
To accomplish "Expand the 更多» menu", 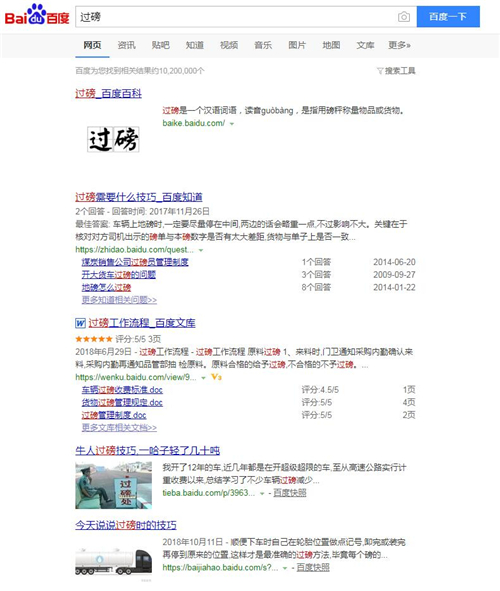I will pyautogui.click(x=399, y=45).
